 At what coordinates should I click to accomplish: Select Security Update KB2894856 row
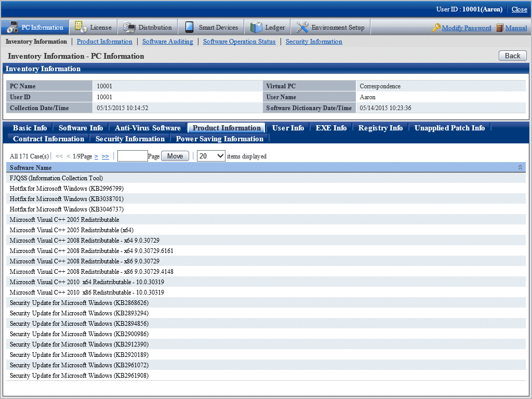tap(266, 323)
